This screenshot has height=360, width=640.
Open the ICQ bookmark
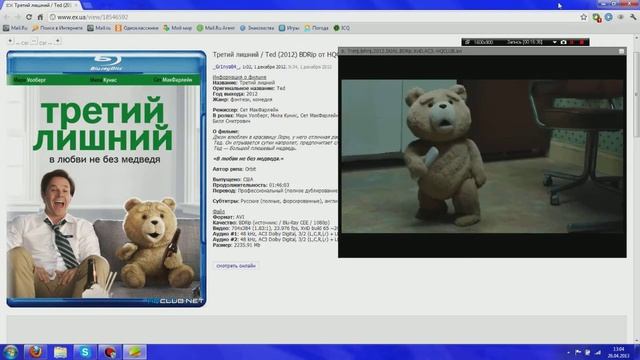coord(342,28)
